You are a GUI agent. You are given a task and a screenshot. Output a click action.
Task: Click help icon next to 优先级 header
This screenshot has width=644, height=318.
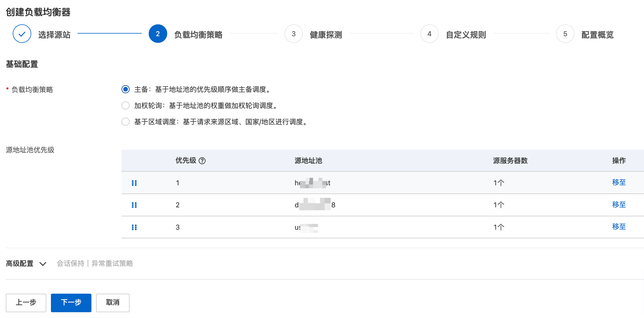[x=202, y=161]
